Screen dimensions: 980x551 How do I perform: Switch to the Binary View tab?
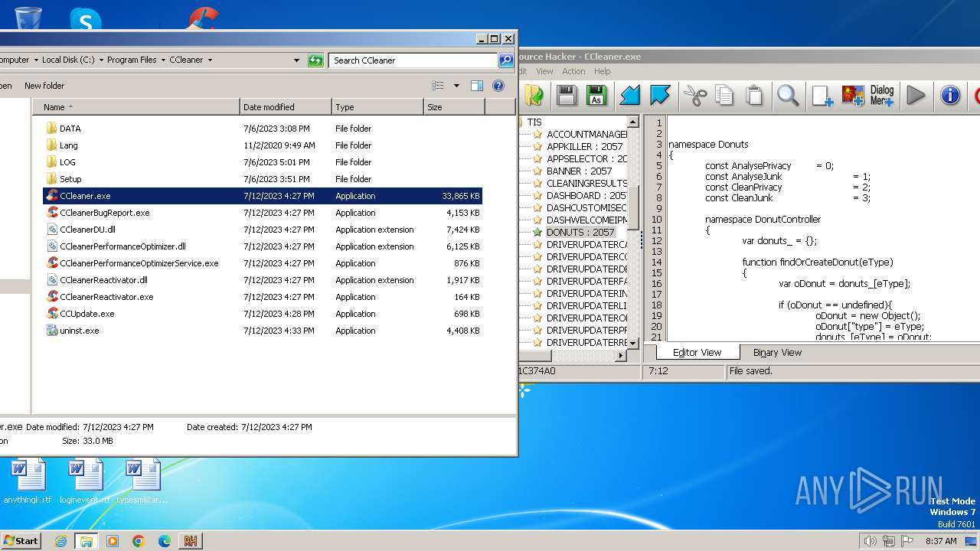[x=777, y=353]
